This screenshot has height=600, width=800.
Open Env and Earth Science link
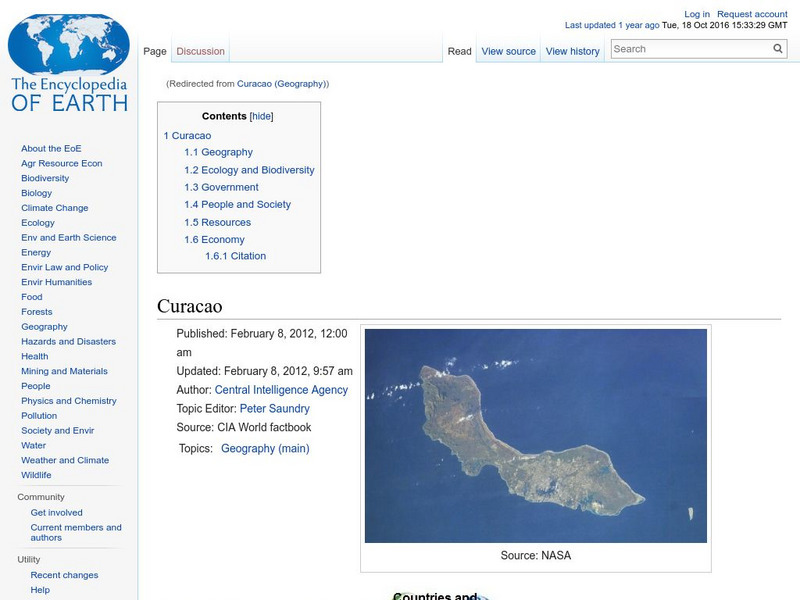click(68, 237)
